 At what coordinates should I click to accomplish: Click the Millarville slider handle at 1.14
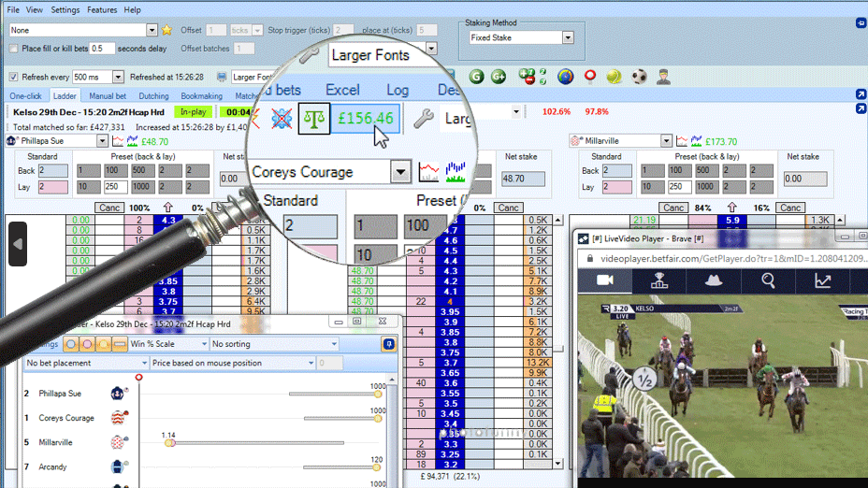coord(169,442)
